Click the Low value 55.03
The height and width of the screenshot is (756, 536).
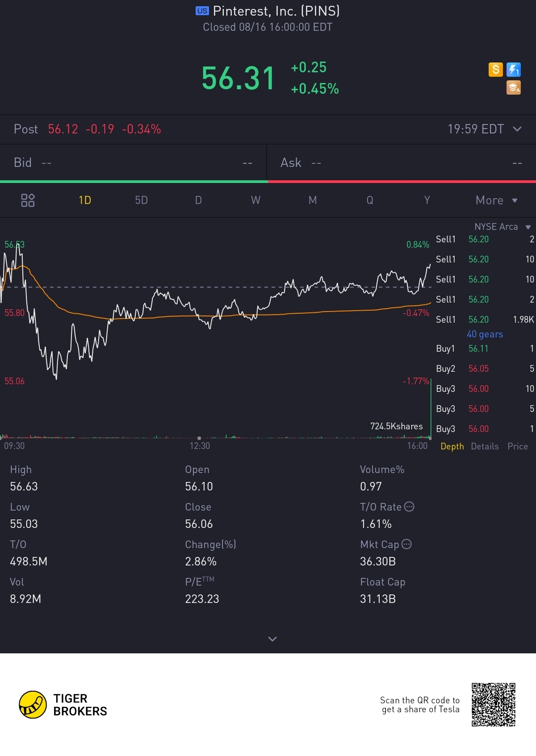pyautogui.click(x=24, y=524)
